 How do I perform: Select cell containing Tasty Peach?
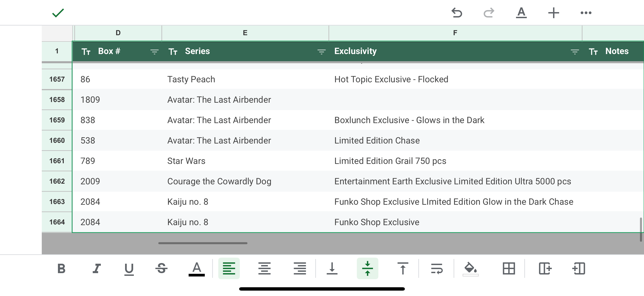pyautogui.click(x=245, y=79)
